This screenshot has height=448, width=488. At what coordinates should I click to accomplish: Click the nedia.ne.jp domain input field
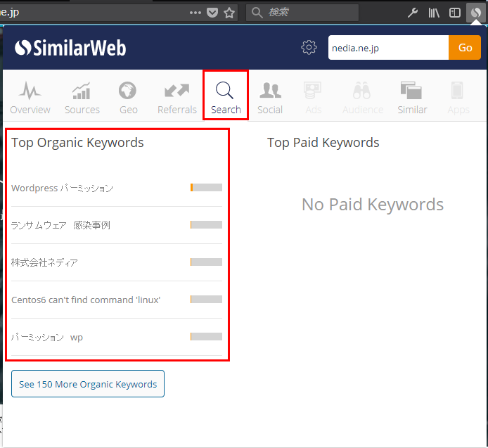click(x=388, y=47)
